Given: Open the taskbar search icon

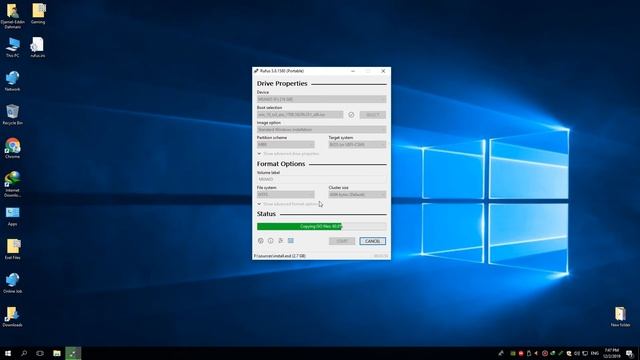Looking at the screenshot, I should pos(24,353).
